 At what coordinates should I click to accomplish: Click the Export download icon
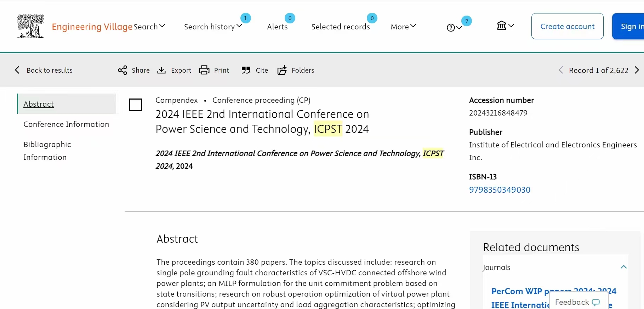(x=161, y=70)
